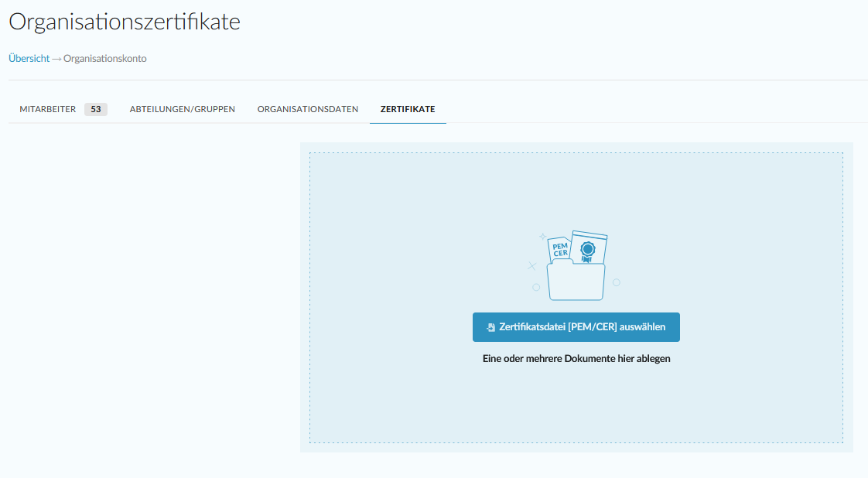This screenshot has width=868, height=478.
Task: Click the Organisationszertifikate page heading
Action: [125, 22]
